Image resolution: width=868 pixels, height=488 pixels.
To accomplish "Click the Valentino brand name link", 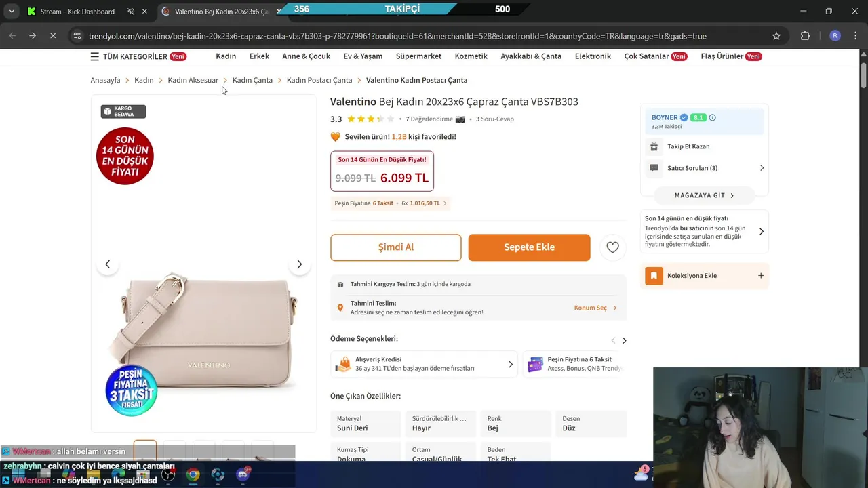I will pyautogui.click(x=353, y=102).
